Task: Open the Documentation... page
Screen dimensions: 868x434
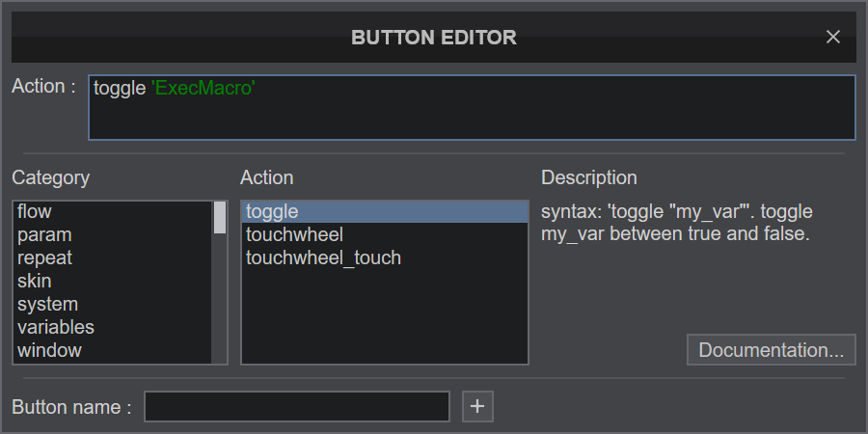Action: [x=772, y=350]
